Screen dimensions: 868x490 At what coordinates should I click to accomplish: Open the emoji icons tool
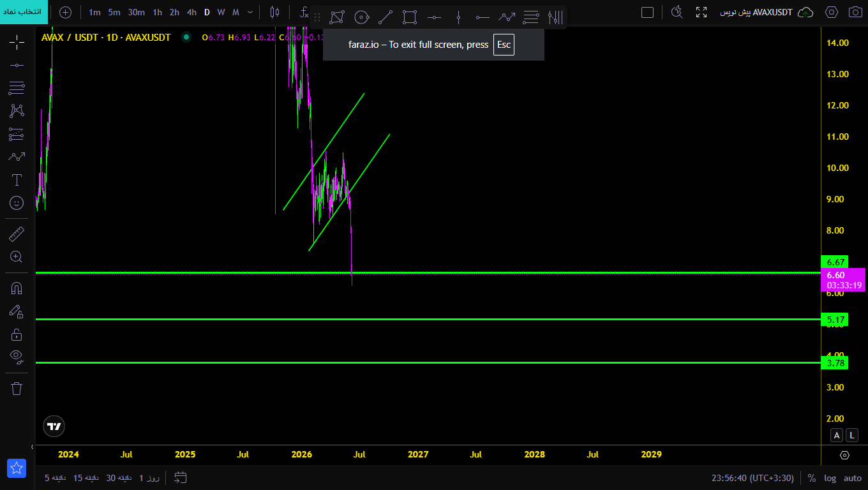(x=17, y=203)
